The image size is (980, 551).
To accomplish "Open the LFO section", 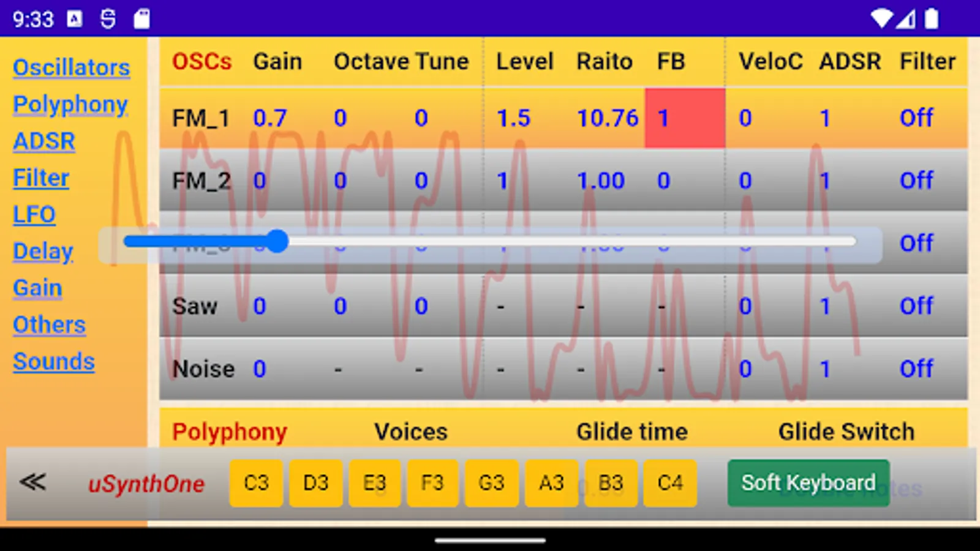I will [34, 214].
